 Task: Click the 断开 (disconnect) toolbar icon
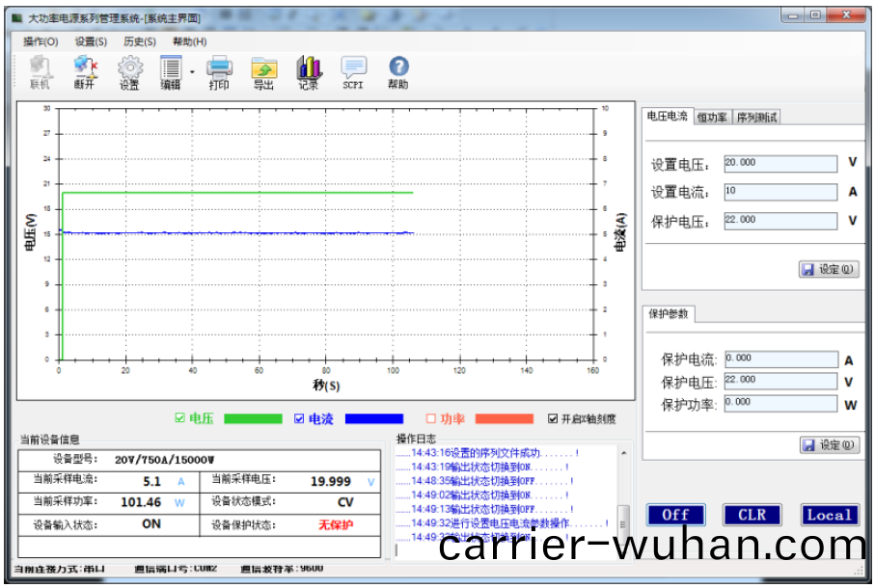[x=85, y=69]
